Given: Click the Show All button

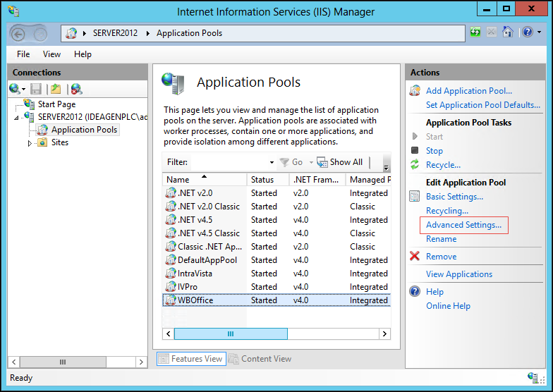Looking at the screenshot, I should [x=340, y=162].
